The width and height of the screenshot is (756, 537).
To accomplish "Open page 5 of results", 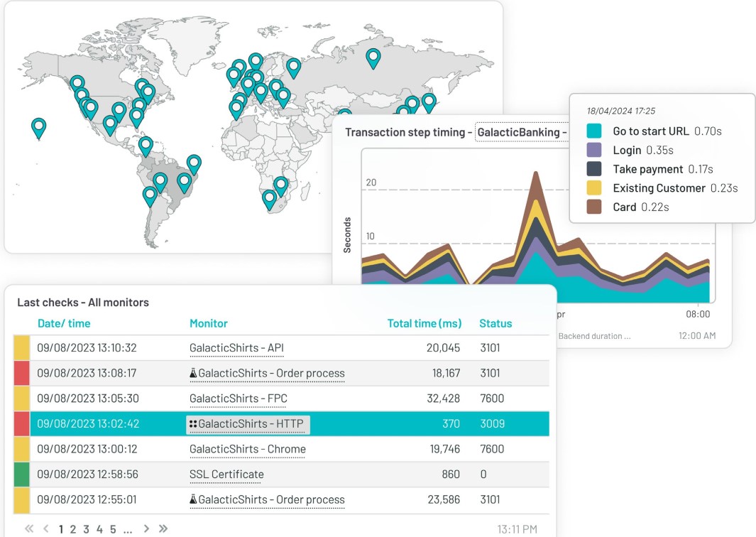I will (113, 529).
